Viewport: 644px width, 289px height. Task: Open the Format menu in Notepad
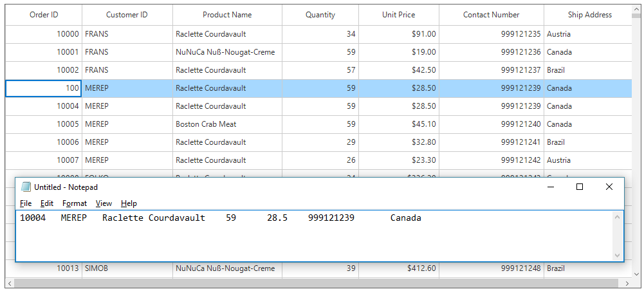75,203
